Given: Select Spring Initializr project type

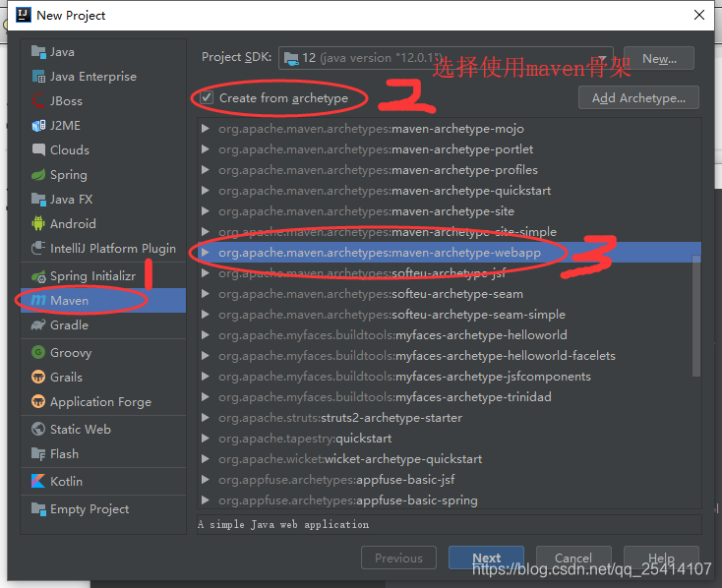Looking at the screenshot, I should point(103,276).
